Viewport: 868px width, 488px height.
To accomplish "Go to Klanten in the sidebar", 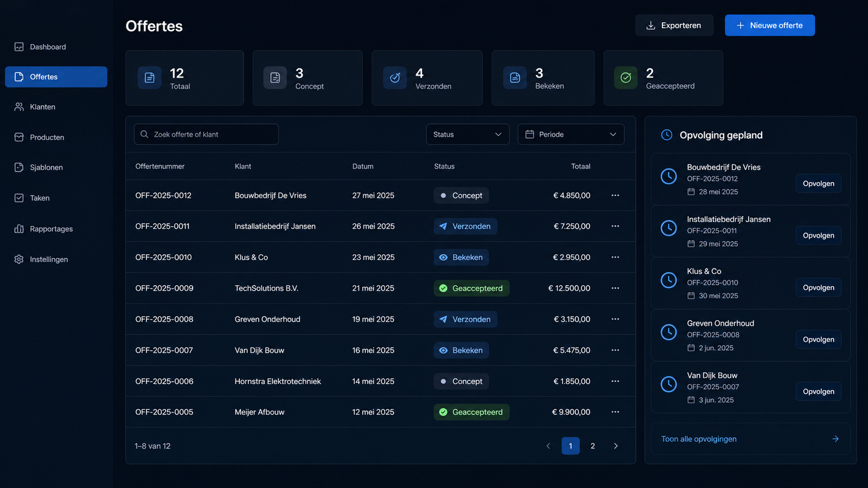I will pos(56,107).
